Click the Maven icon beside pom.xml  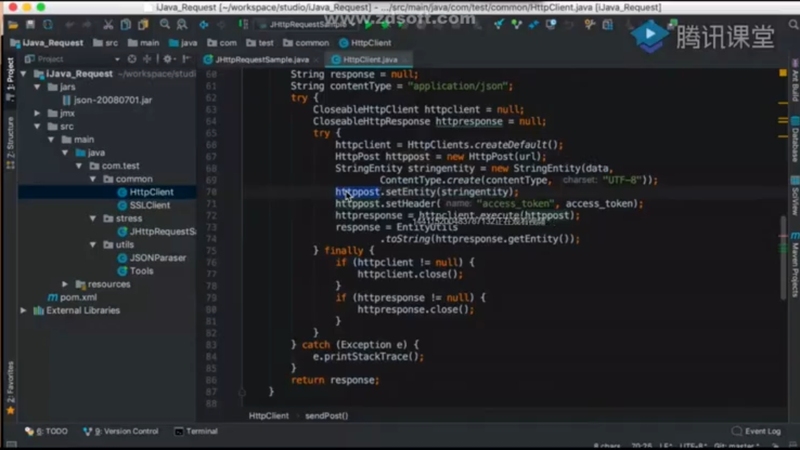click(52, 297)
